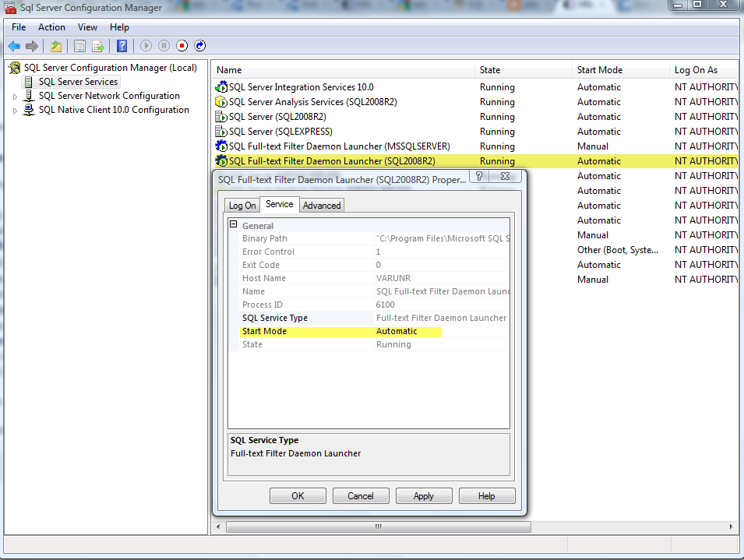Image resolution: width=744 pixels, height=560 pixels.
Task: Select the Start Mode value Automatic
Action: [x=397, y=332]
